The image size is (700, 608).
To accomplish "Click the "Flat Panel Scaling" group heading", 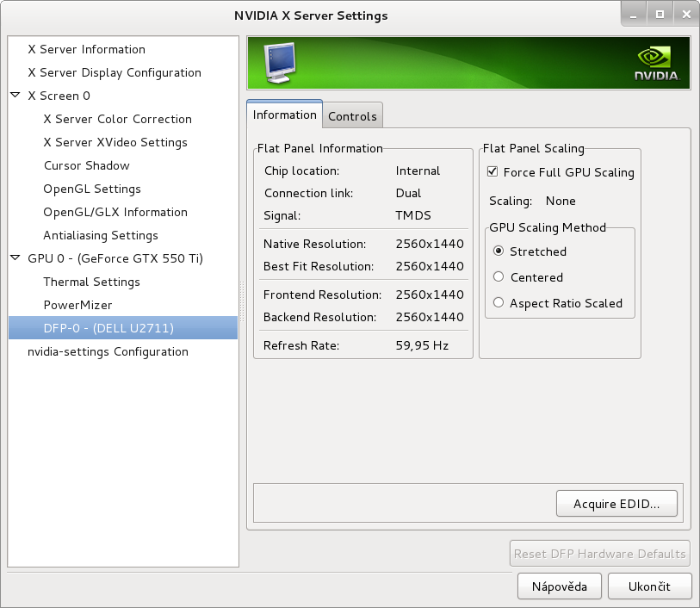I will click(x=534, y=148).
